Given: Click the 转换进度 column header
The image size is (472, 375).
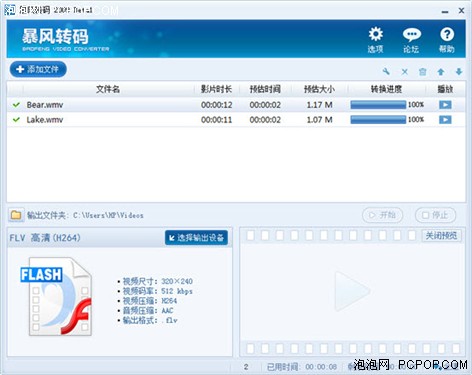Looking at the screenshot, I should tap(387, 89).
